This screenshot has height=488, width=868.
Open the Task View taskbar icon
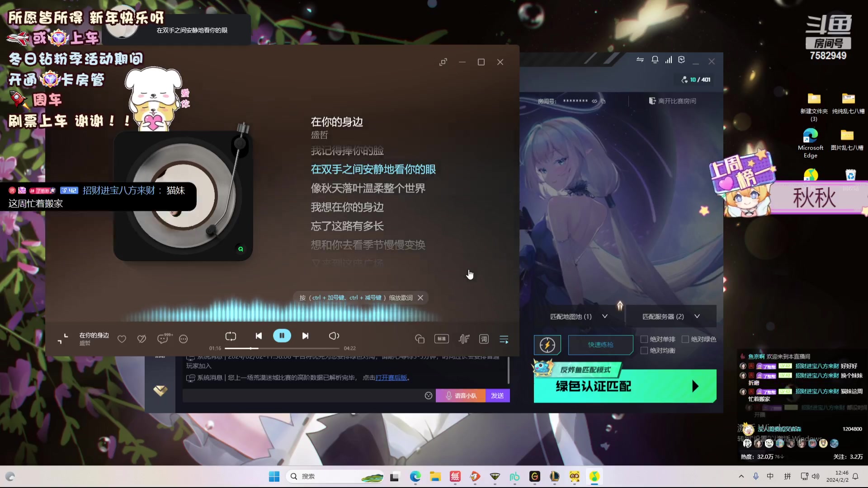[x=394, y=476]
